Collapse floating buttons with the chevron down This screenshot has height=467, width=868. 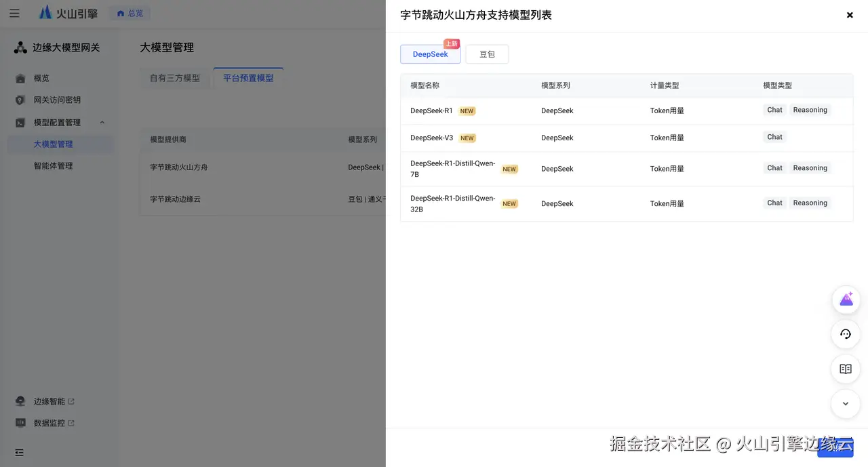pyautogui.click(x=846, y=404)
